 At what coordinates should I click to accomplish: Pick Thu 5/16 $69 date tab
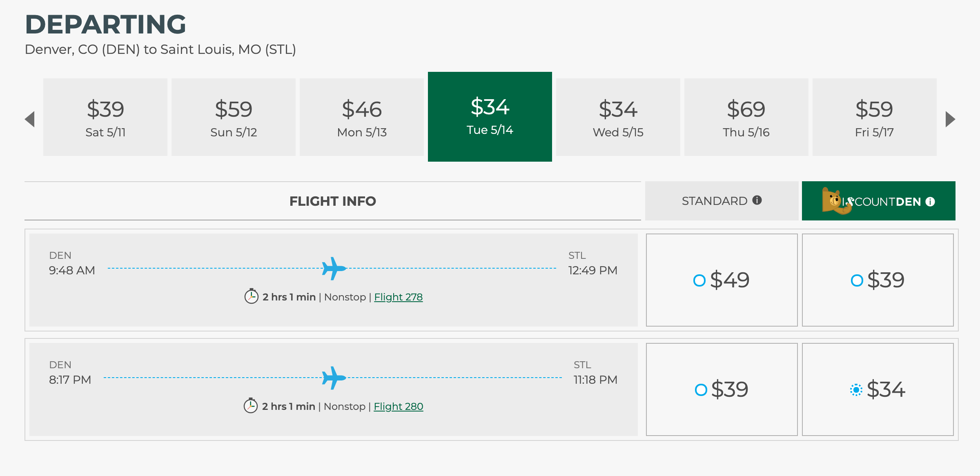(x=746, y=117)
